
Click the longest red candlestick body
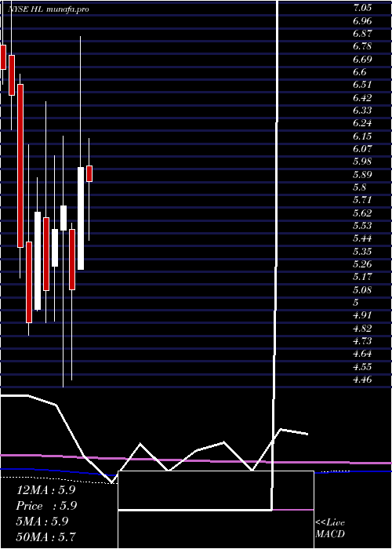(20, 166)
